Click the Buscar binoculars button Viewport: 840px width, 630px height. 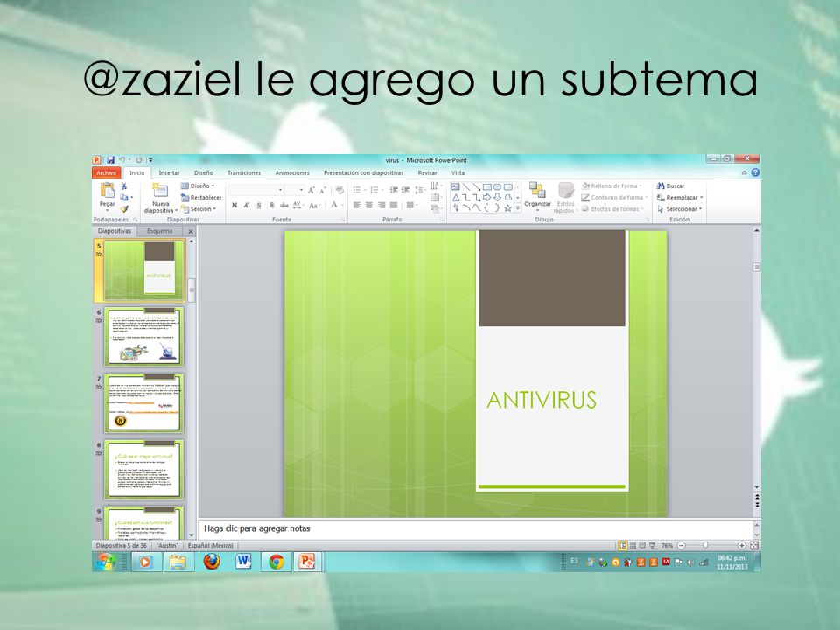(671, 185)
